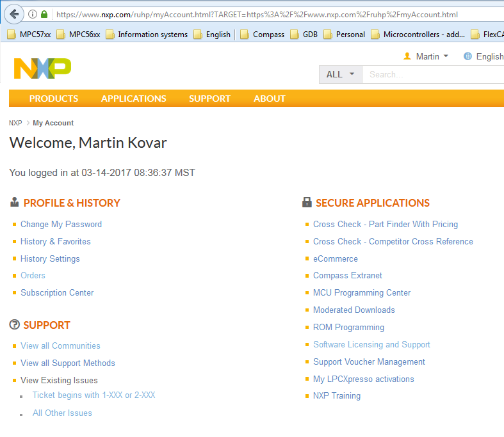Go to NXP breadcrumb home link
Viewport: 504px width, 437px height.
(15, 123)
